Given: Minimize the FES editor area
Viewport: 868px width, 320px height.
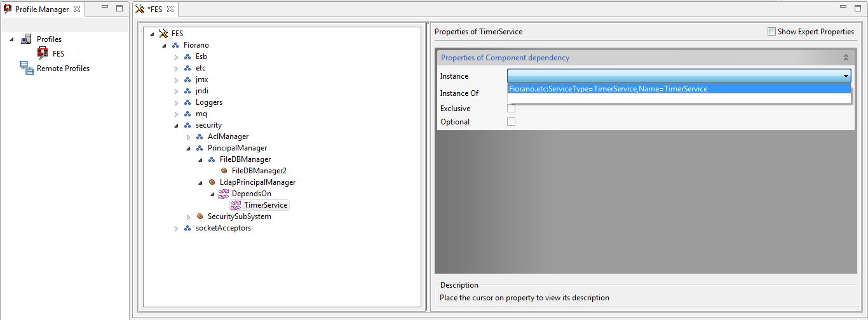Looking at the screenshot, I should point(843,8).
